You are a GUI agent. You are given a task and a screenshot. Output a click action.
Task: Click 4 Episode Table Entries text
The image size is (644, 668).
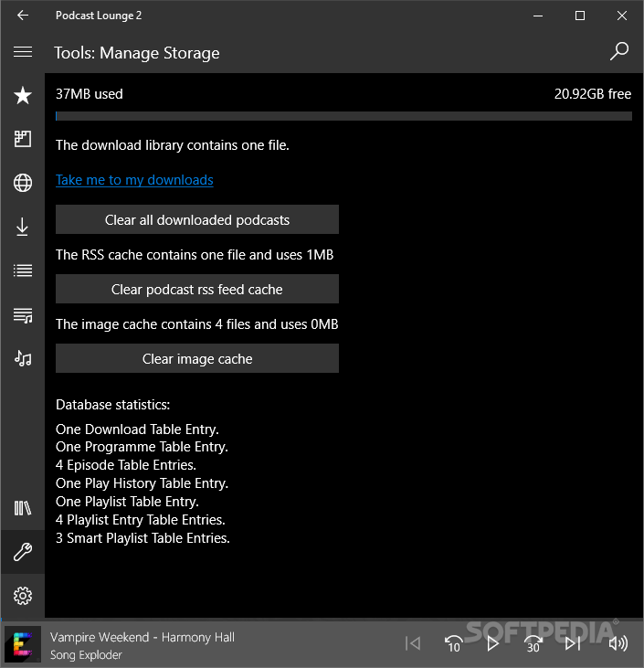pyautogui.click(x=126, y=465)
